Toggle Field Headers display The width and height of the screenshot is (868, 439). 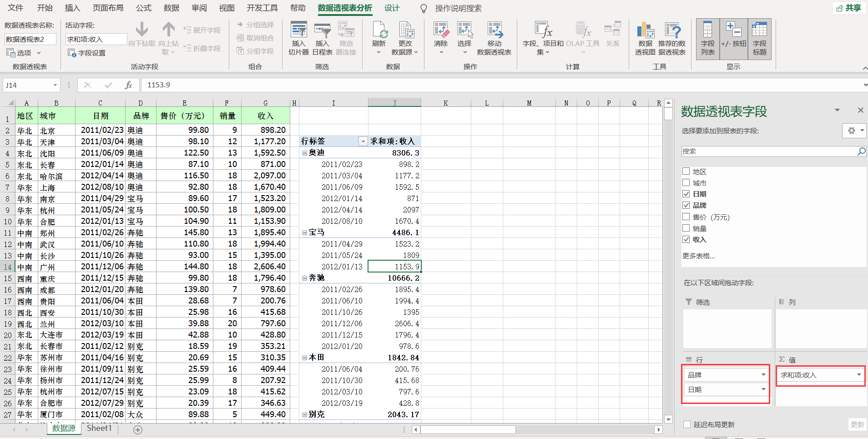(760, 39)
